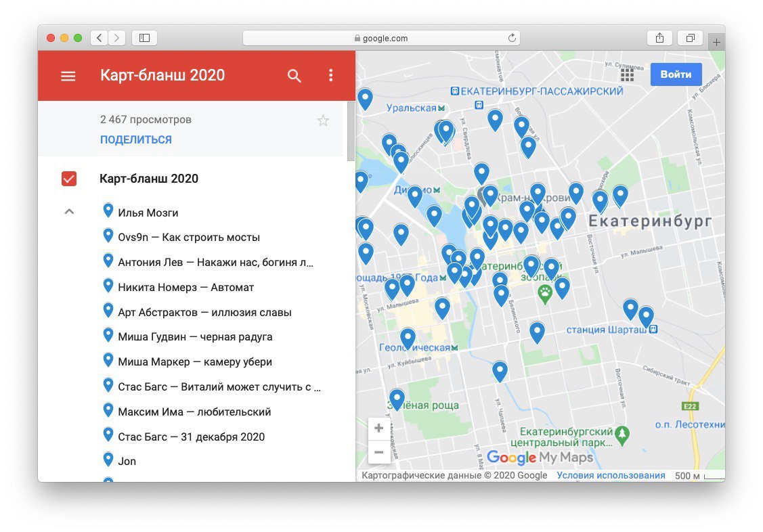
Task: Collapse the layer list chevron
Action: click(x=69, y=212)
